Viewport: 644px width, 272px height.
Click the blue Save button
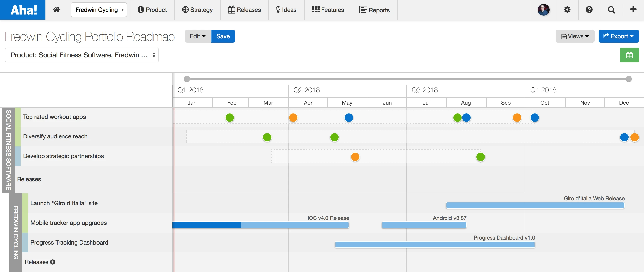coord(223,36)
